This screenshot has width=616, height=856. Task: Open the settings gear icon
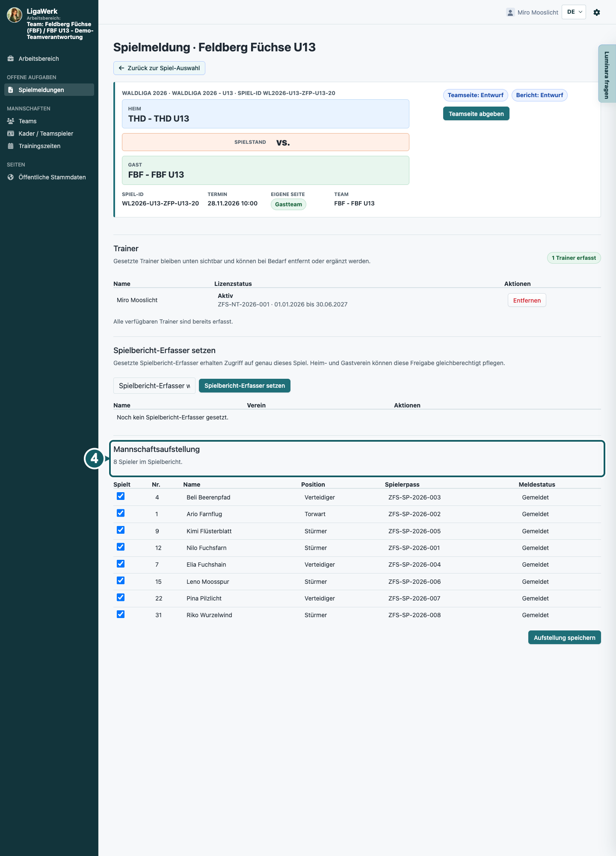pyautogui.click(x=597, y=12)
